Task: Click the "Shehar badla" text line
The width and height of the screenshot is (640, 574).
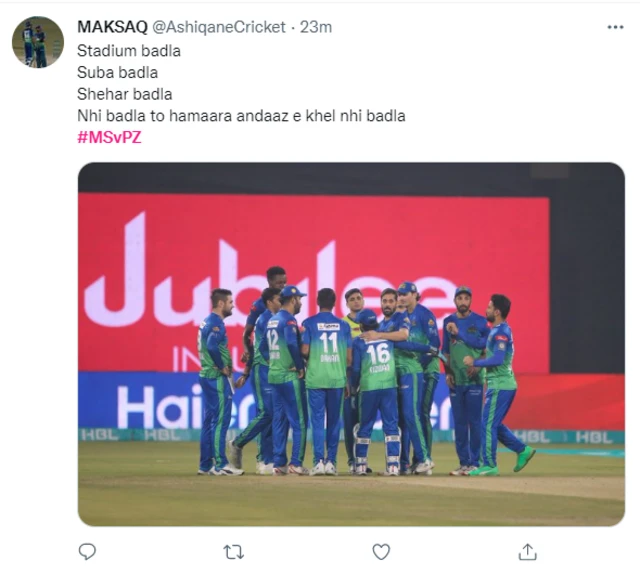Action: tap(124, 94)
